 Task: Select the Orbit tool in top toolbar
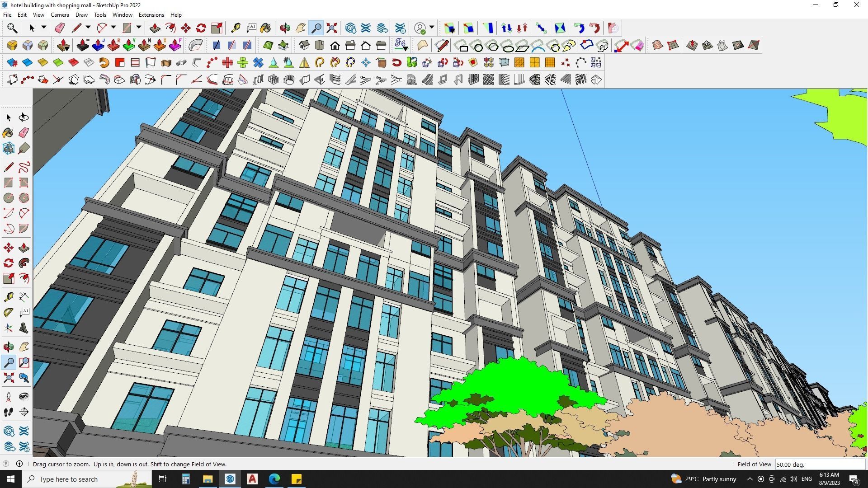285,28
